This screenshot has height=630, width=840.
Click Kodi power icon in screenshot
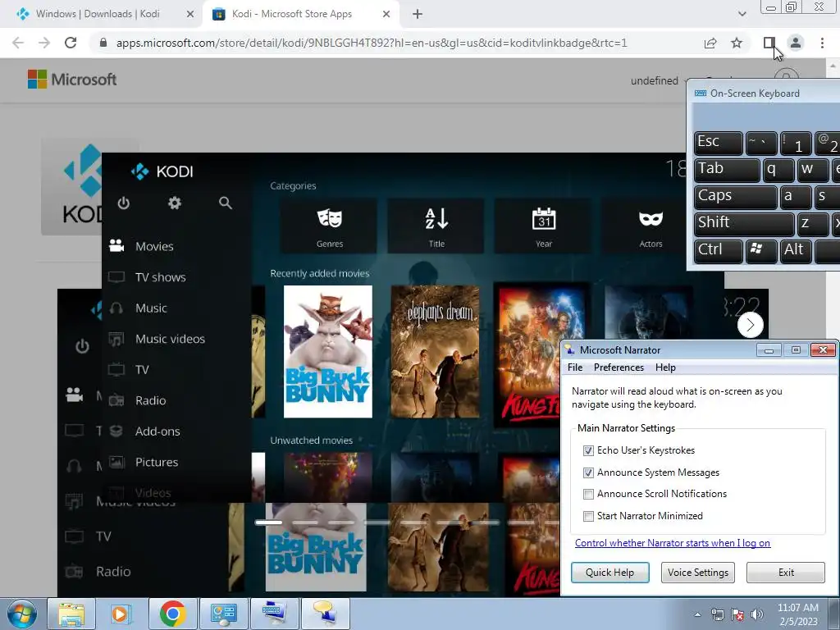pos(124,203)
